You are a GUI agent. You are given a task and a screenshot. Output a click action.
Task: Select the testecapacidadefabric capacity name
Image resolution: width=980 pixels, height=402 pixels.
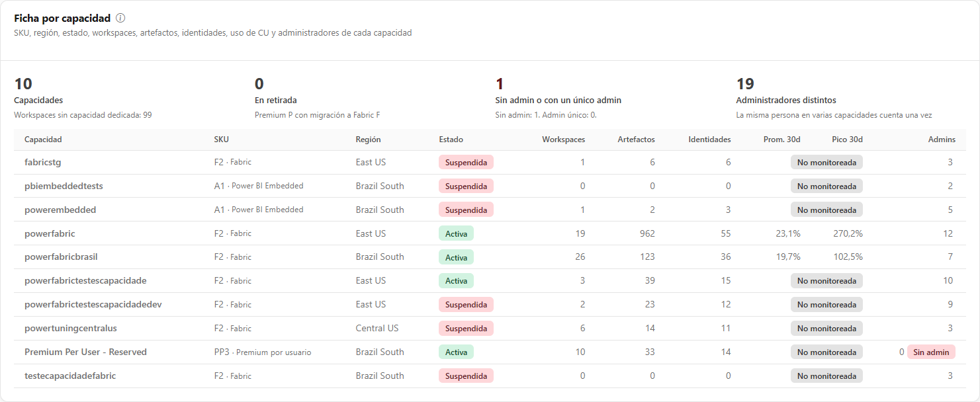click(70, 376)
